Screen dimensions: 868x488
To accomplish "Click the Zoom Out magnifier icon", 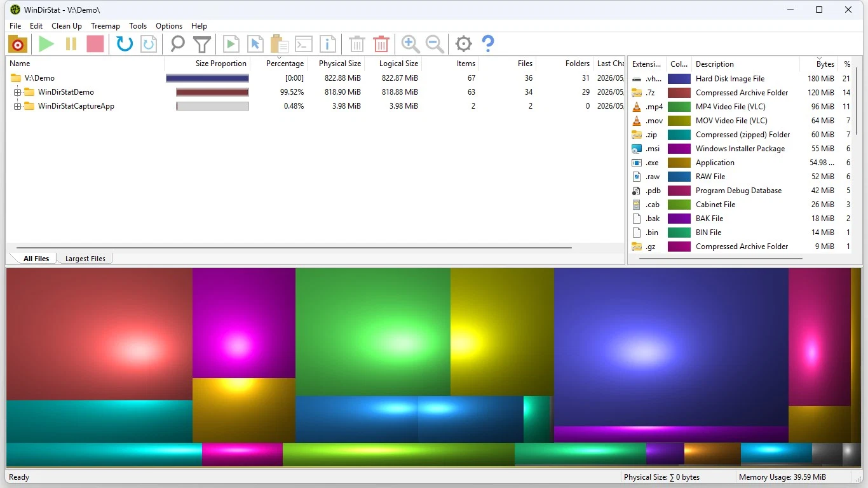I will pos(435,44).
